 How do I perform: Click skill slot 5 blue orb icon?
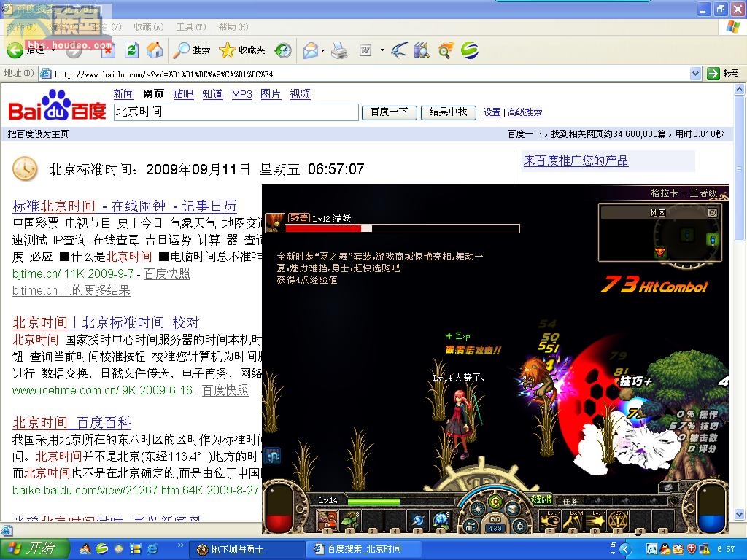(x=418, y=521)
